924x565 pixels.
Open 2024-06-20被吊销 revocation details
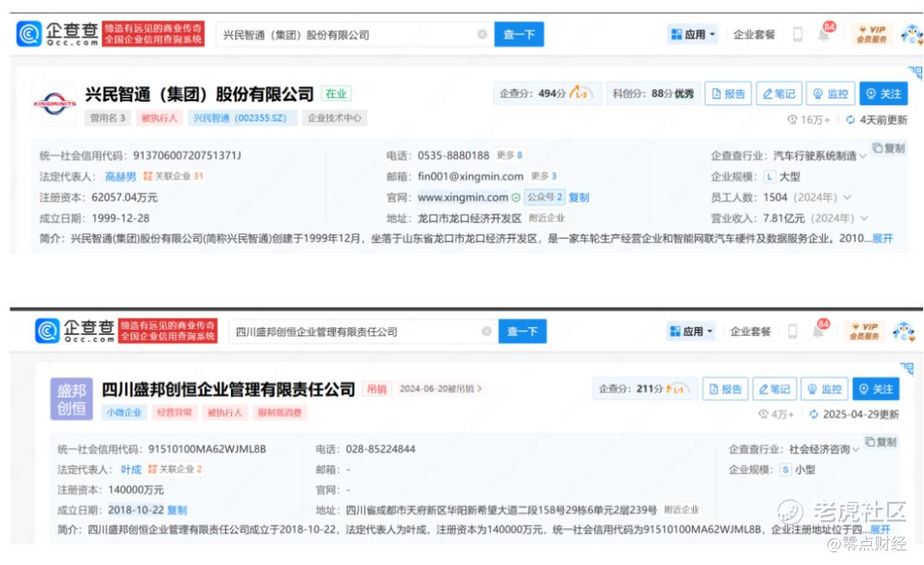[441, 389]
